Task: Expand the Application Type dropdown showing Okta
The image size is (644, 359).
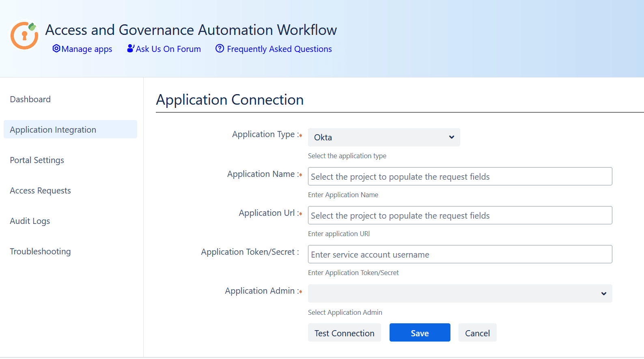Action: [384, 137]
